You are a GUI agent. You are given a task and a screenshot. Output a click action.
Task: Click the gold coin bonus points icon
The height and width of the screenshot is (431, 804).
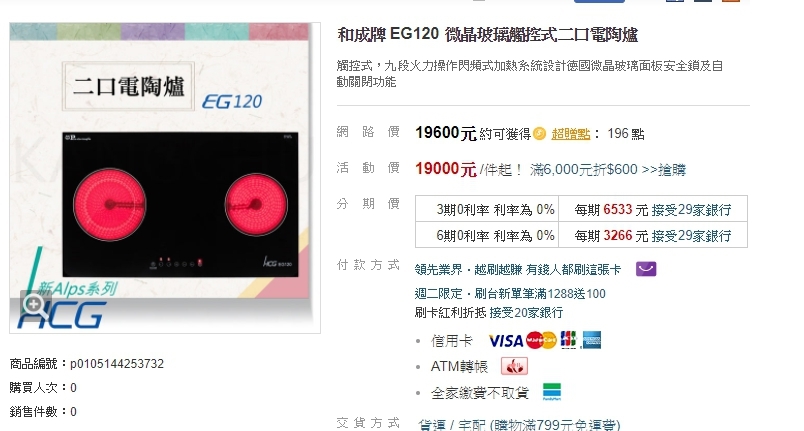(x=539, y=134)
